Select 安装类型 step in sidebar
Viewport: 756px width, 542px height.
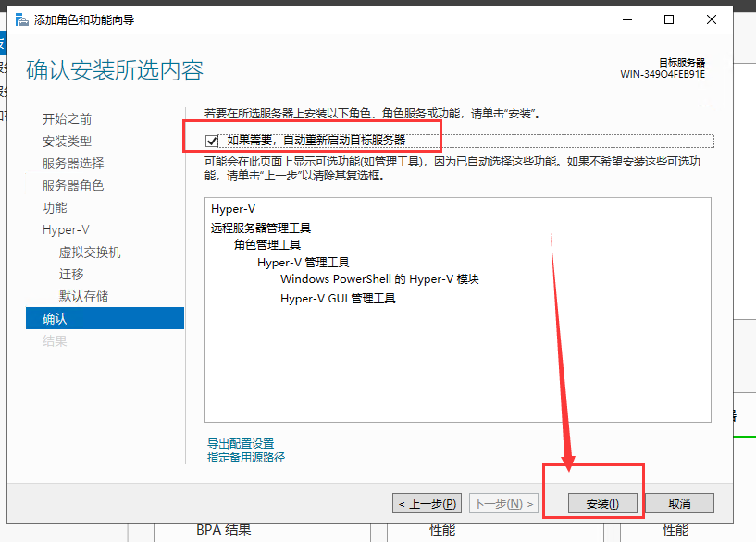[67, 142]
